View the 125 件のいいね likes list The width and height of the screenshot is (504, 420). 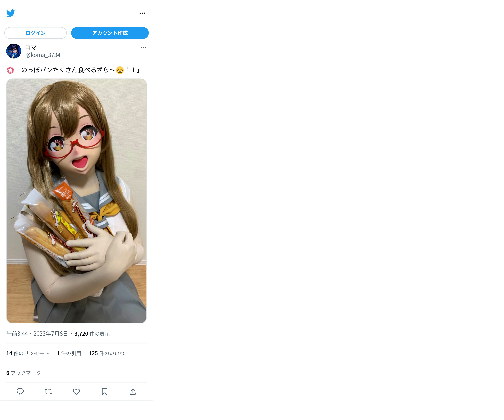tap(107, 353)
